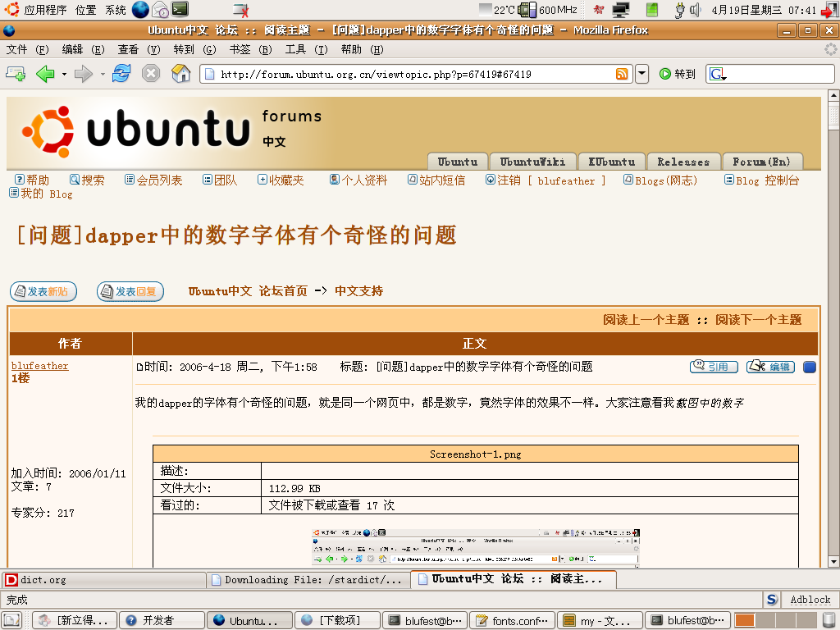
Task: Switch to the Downloading File browser tab
Action: (x=308, y=580)
